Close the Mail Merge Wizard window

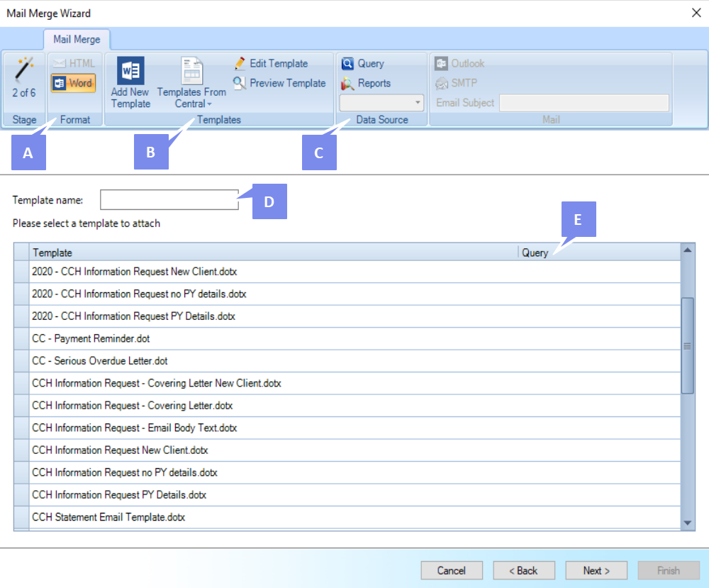(696, 13)
